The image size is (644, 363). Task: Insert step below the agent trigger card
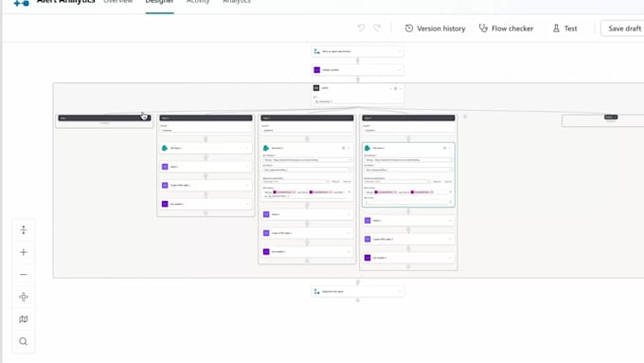click(358, 61)
